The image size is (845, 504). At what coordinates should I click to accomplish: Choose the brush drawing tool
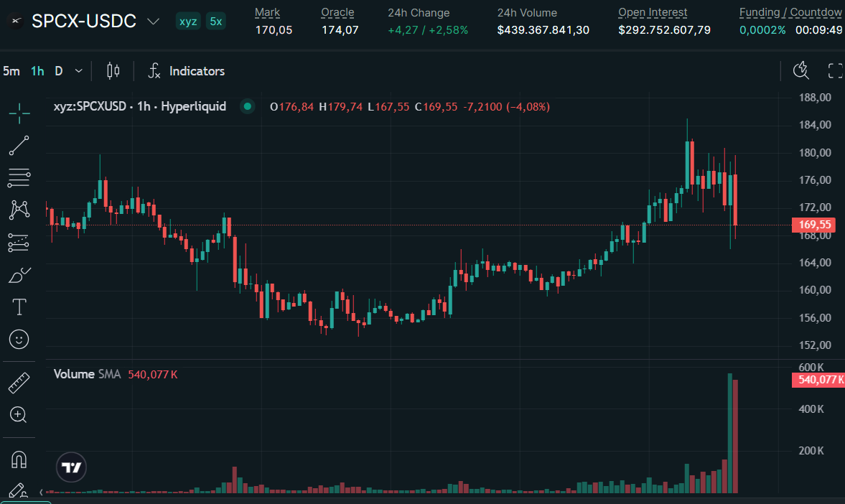coord(19,276)
